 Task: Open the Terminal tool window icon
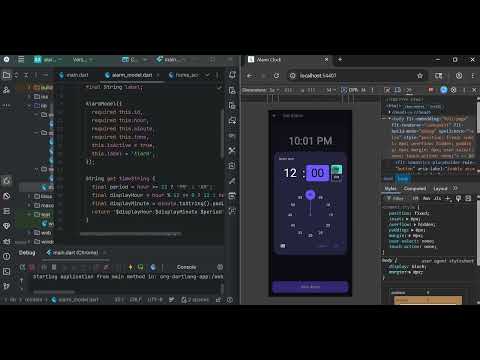pos(6,271)
